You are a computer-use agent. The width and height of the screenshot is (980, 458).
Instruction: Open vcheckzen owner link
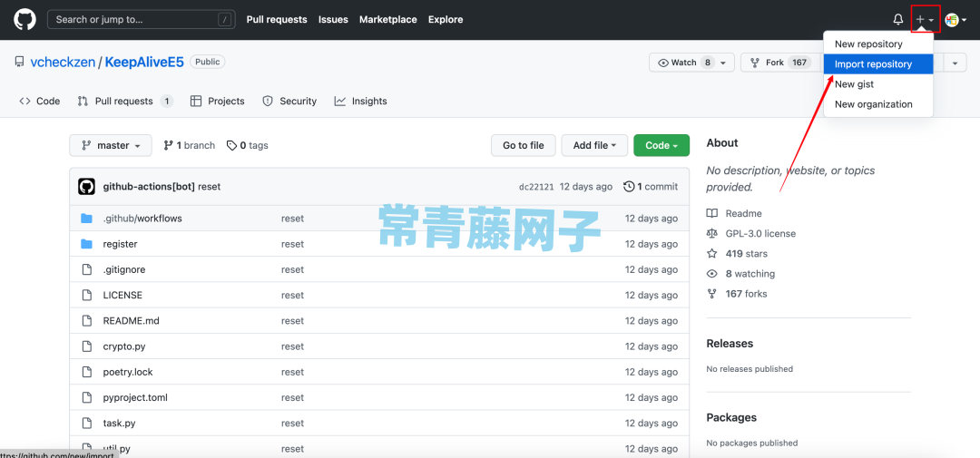pyautogui.click(x=63, y=62)
